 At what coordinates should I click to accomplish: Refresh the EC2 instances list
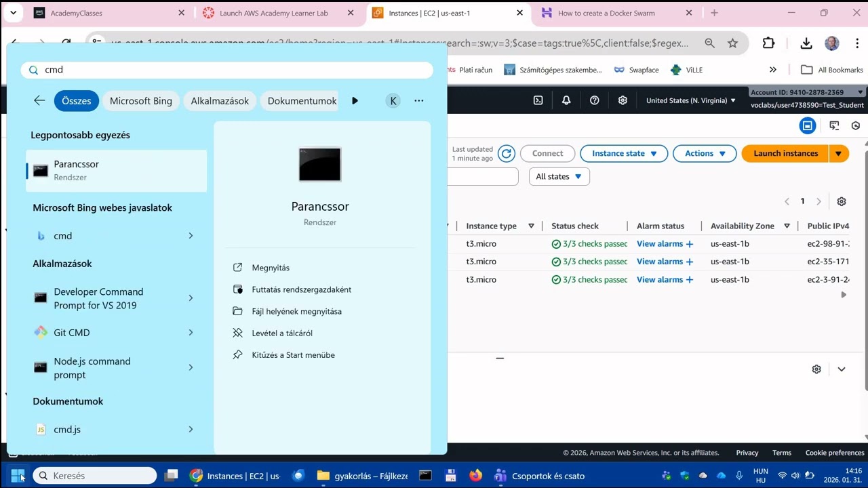click(507, 154)
